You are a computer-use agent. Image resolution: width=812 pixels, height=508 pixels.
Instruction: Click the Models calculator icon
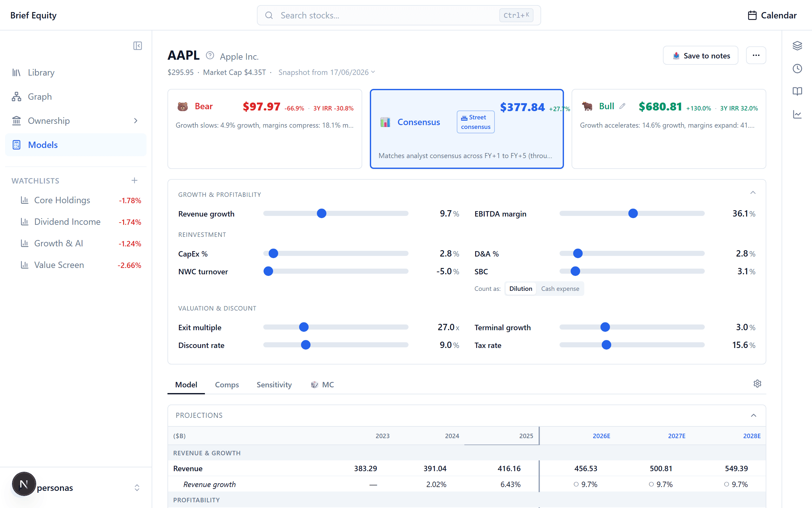point(16,145)
